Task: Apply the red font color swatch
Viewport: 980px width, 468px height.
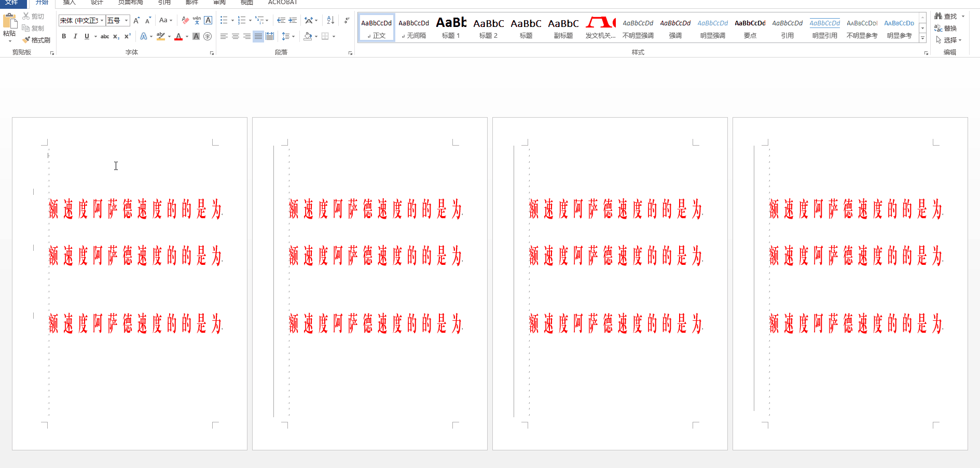Action: [x=178, y=36]
